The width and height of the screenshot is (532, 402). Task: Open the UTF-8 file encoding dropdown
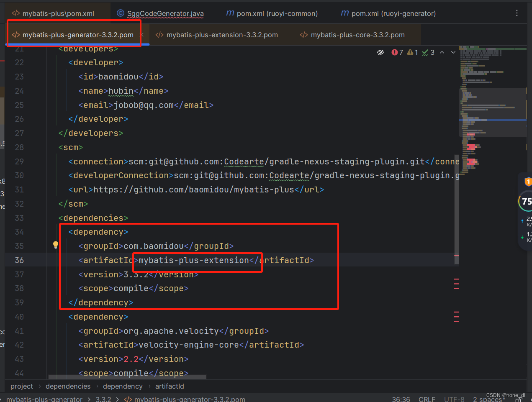point(454,399)
